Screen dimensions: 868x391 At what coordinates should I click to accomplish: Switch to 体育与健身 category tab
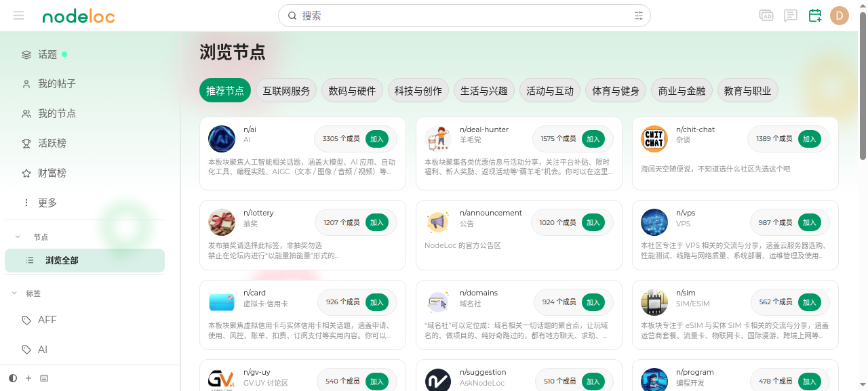616,90
